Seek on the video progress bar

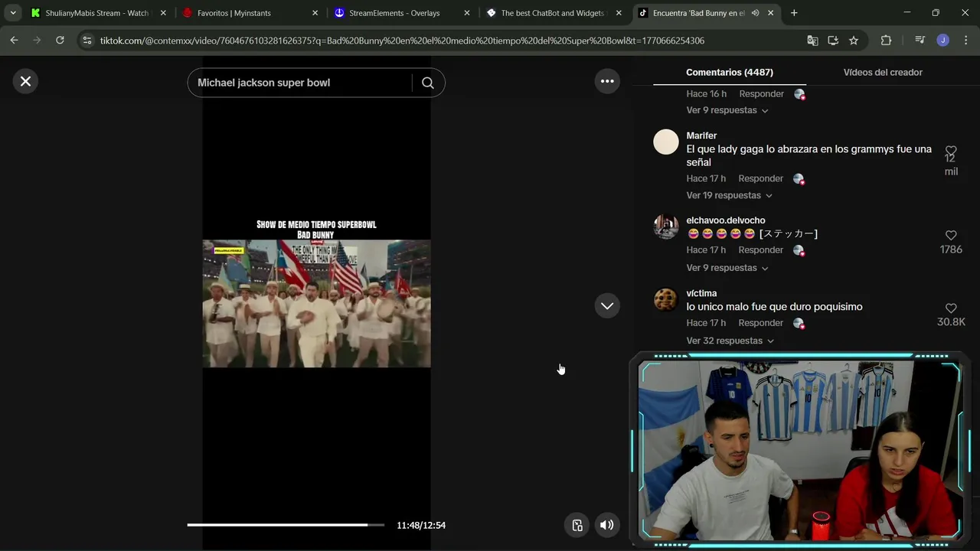[x=286, y=525]
